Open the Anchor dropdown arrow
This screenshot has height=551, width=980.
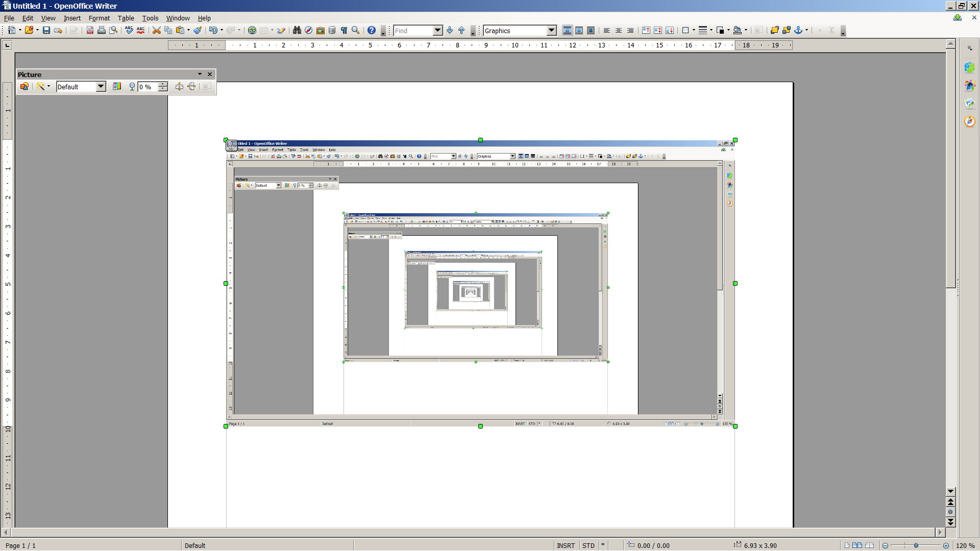[x=806, y=31]
